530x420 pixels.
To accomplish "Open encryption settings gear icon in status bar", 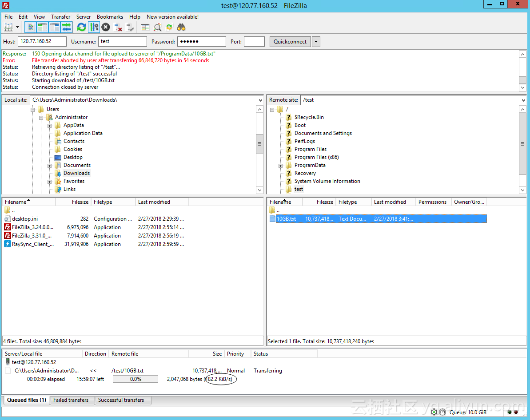I will 434,412.
